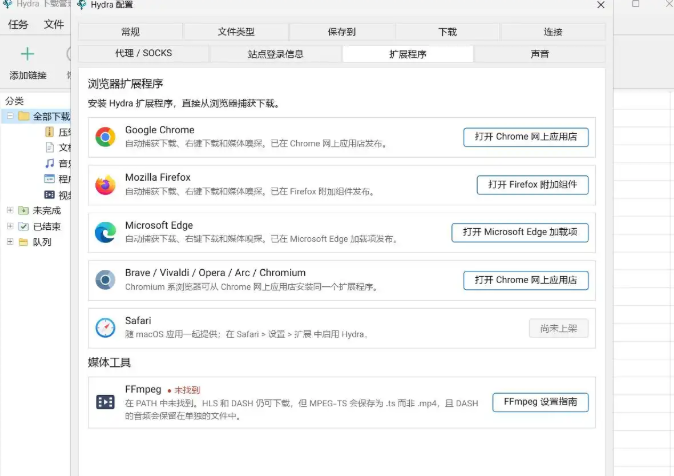Open the 保存到 tab
This screenshot has height=476, width=674.
342,32
